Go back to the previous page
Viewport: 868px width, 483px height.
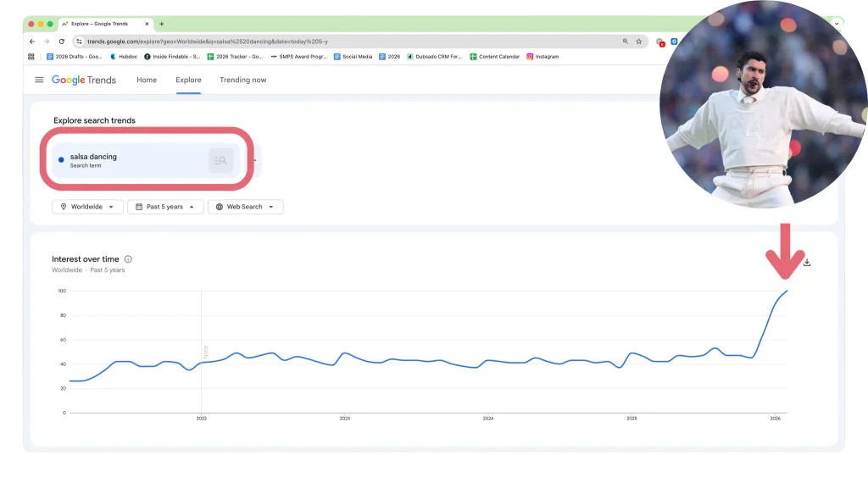click(x=32, y=42)
